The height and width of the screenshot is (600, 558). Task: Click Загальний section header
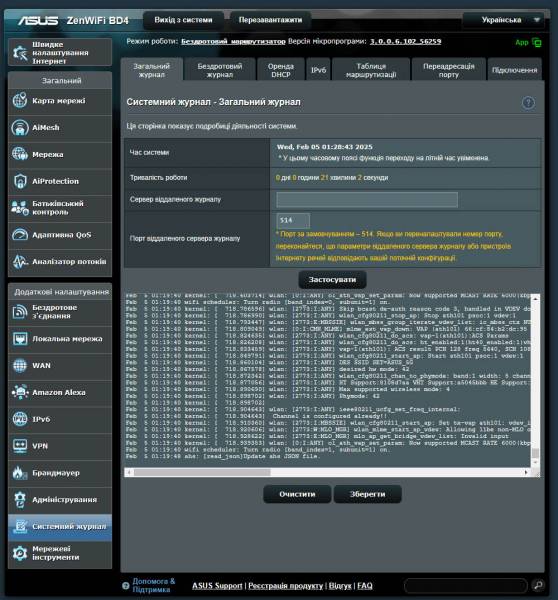[61, 81]
